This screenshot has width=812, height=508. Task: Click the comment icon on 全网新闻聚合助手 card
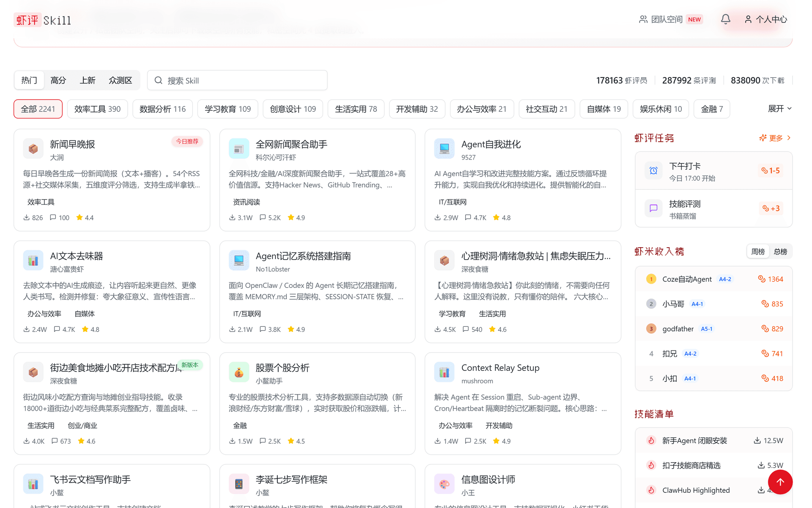[263, 218]
